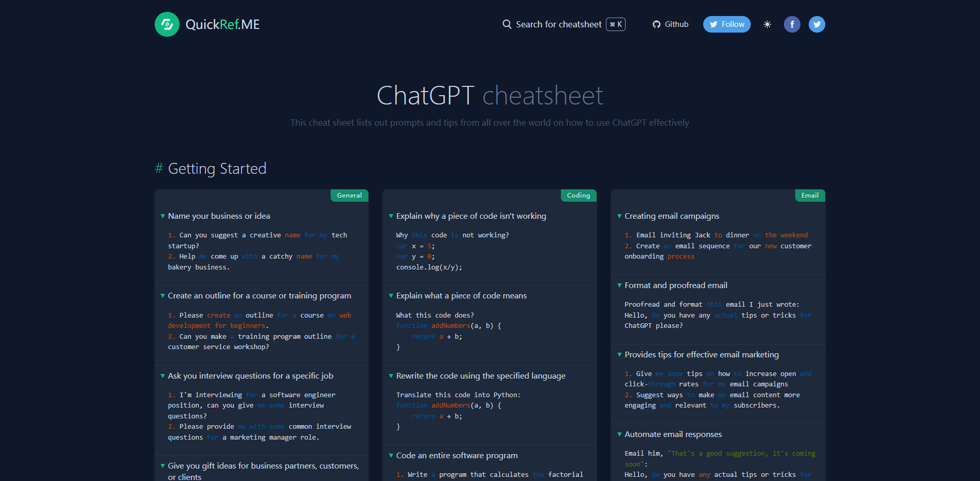Image resolution: width=980 pixels, height=481 pixels.
Task: Click the ChatGPT cheatsheet main title
Action: point(490,96)
